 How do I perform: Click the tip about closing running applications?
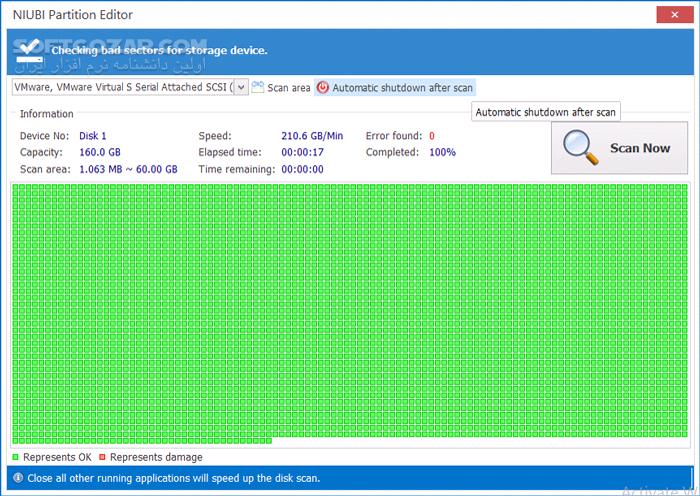[x=174, y=478]
